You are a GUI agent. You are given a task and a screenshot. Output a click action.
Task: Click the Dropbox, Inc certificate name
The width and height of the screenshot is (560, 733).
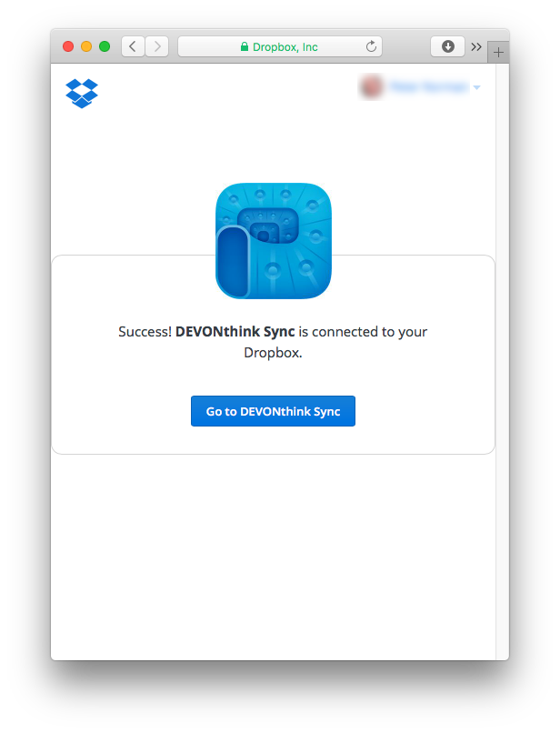point(285,47)
